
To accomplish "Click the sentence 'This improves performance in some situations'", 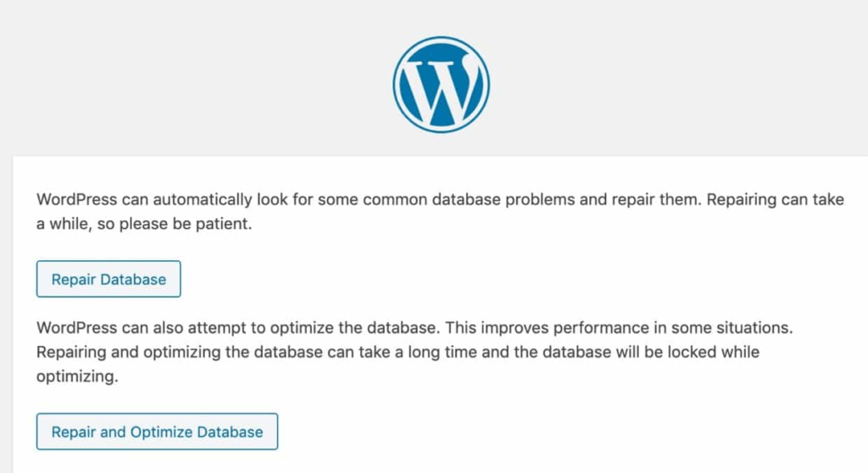I will 618,328.
